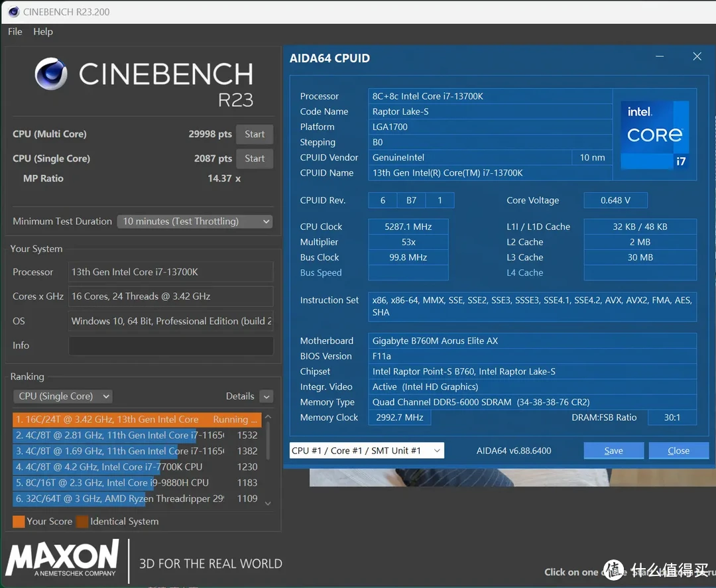The height and width of the screenshot is (588, 716).
Task: Click the Code Name value Raptor Lake-S
Action: [490, 111]
